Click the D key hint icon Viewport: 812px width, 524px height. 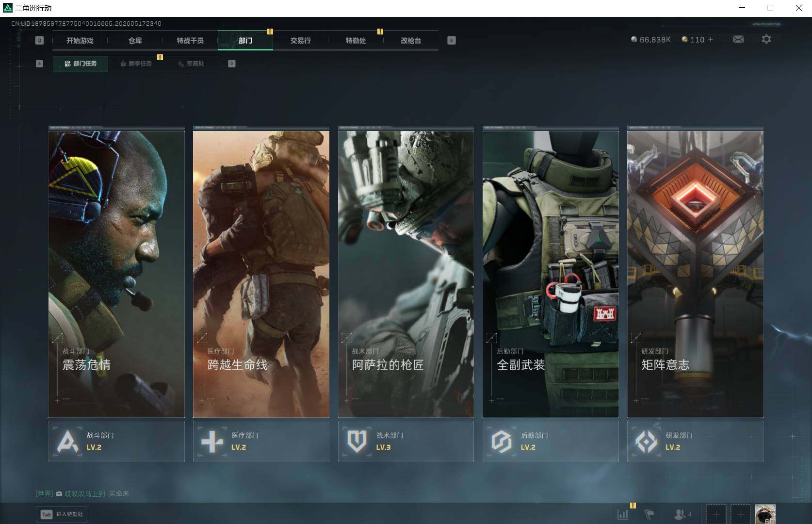pos(231,64)
